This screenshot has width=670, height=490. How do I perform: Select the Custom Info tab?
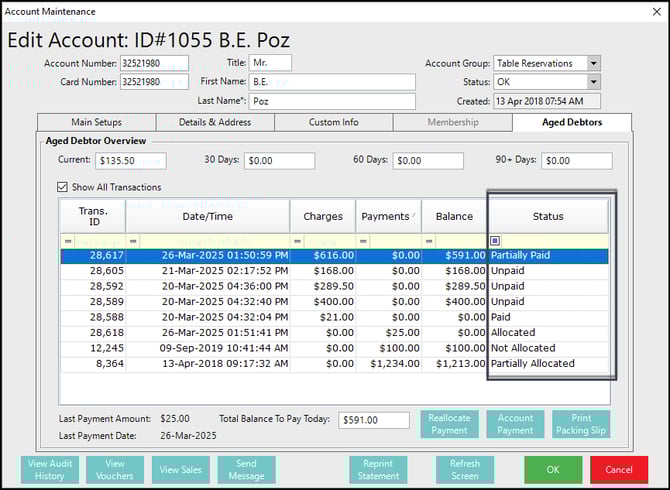tap(333, 123)
